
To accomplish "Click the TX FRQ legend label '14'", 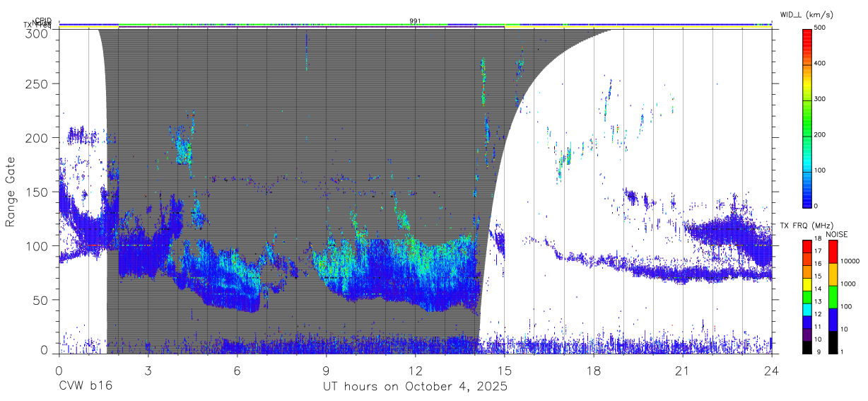I will (x=819, y=289).
